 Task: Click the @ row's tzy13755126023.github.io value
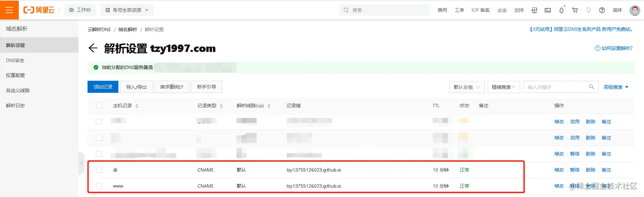click(x=314, y=170)
